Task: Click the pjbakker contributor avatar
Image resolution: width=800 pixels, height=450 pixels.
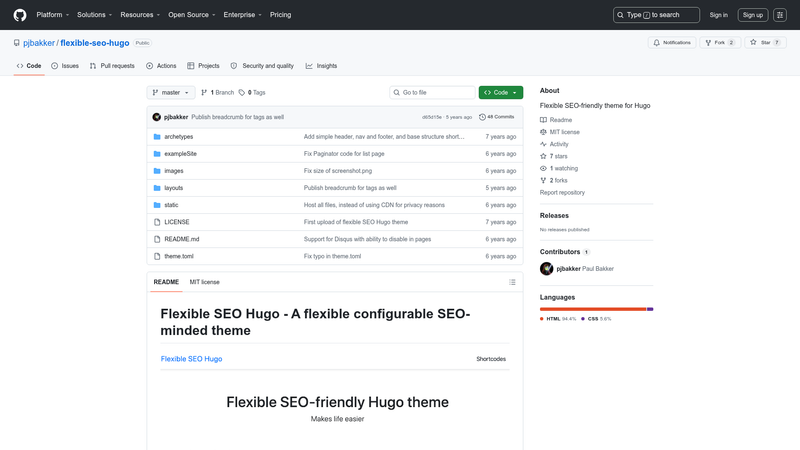Action: tap(546, 268)
